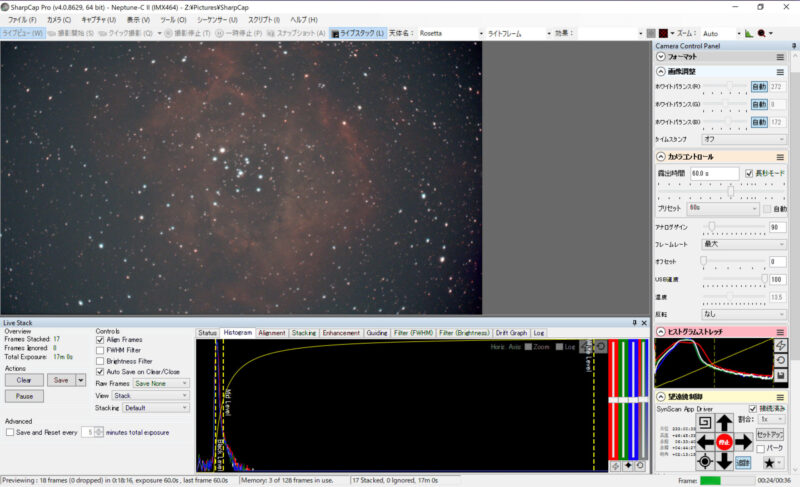Uncheck the Align Frames checkbox
The image size is (800, 487).
[100, 340]
